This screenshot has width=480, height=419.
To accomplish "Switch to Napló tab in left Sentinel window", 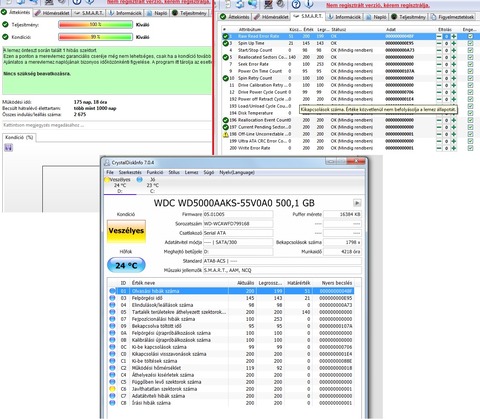I will coord(157,13).
